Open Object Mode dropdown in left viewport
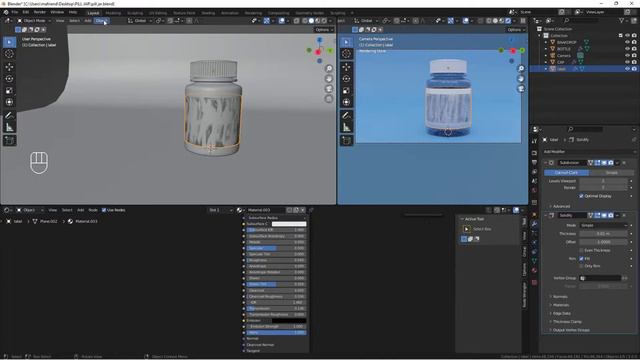Screen dimensions: 640x360 [34, 20]
